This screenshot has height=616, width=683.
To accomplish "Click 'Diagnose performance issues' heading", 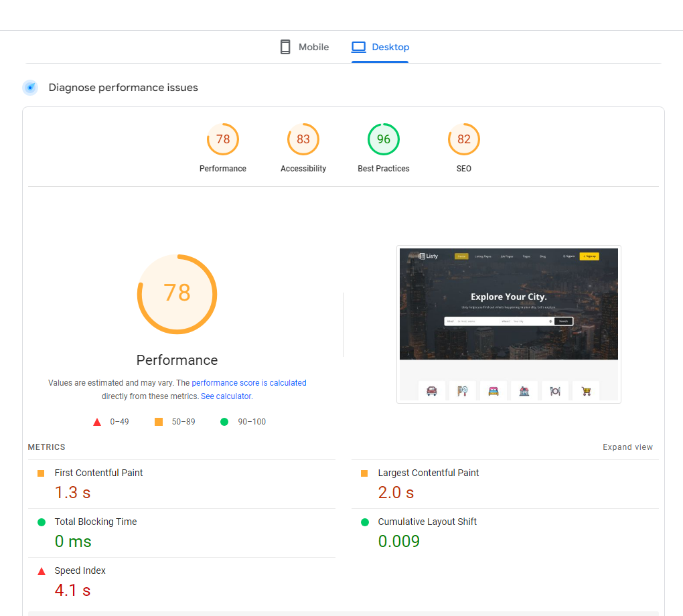I will tap(123, 88).
